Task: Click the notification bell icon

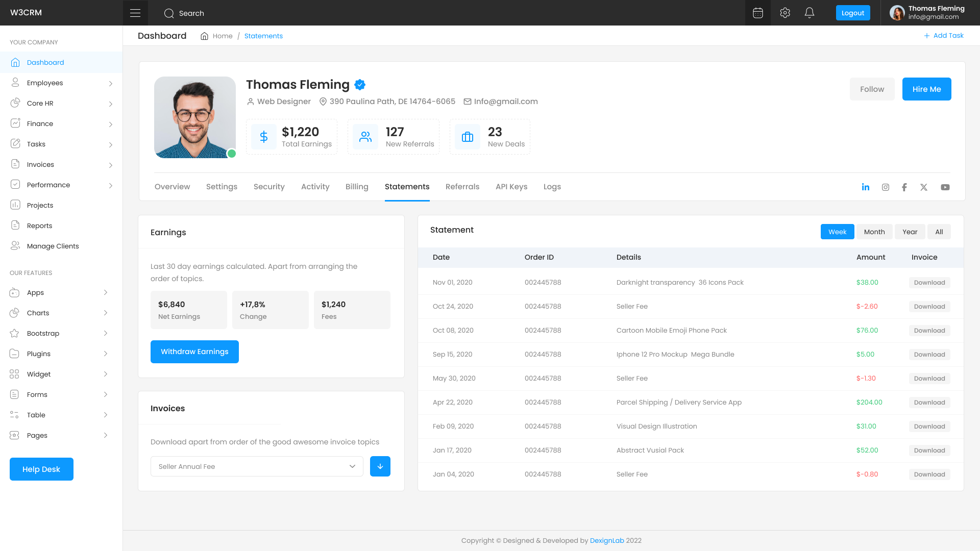Action: tap(810, 13)
